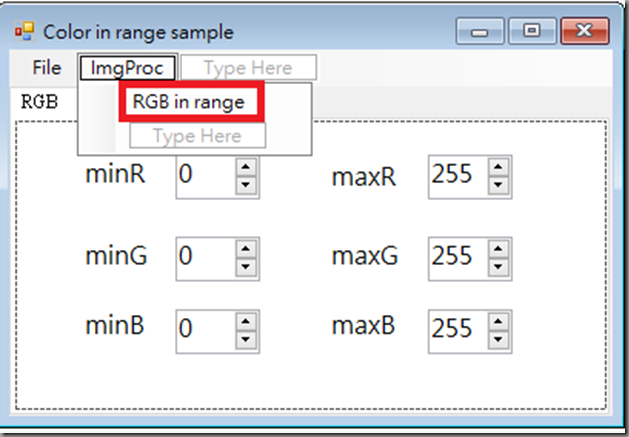Increase maxR value with up arrow
The width and height of the screenshot is (629, 437).
point(499,167)
